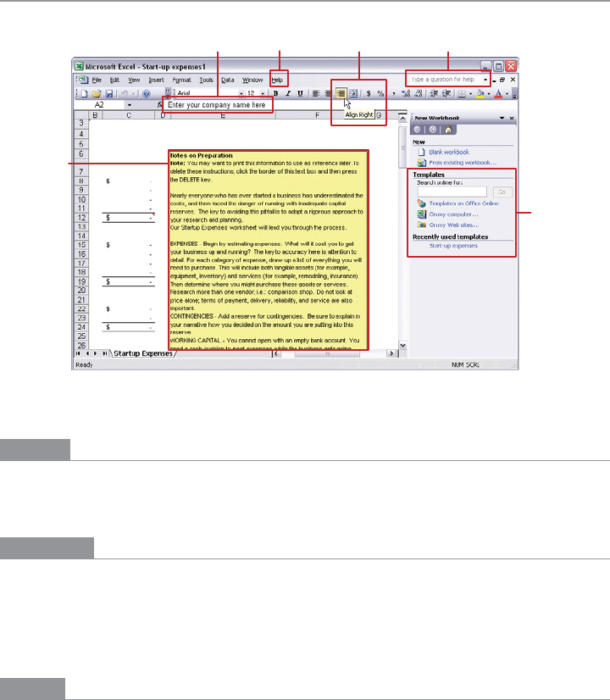
Task: Open the Name Box A2 dropdown
Action: (130, 105)
